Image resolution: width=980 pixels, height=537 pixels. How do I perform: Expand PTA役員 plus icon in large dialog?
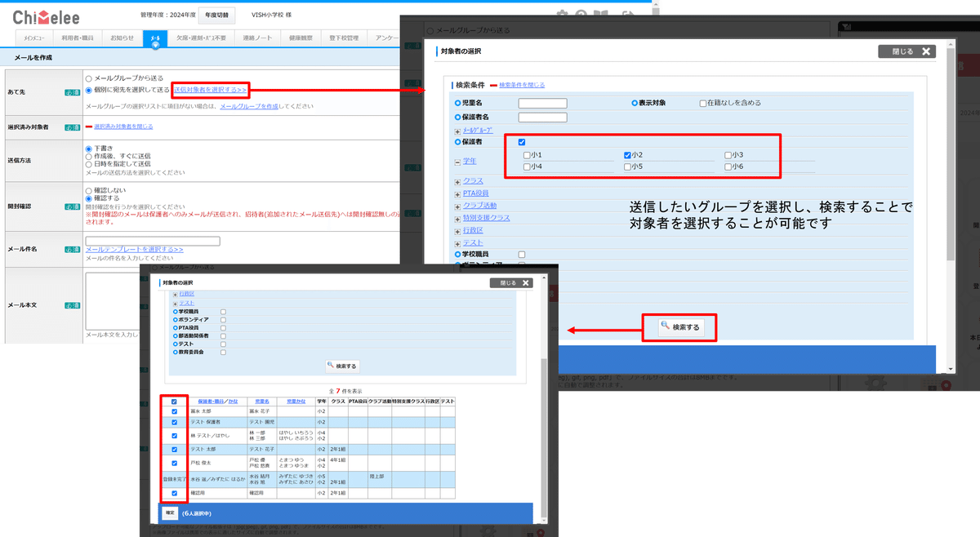click(x=457, y=193)
